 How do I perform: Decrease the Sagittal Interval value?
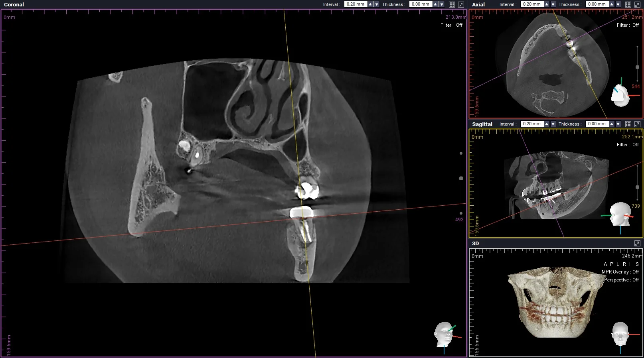pos(553,124)
